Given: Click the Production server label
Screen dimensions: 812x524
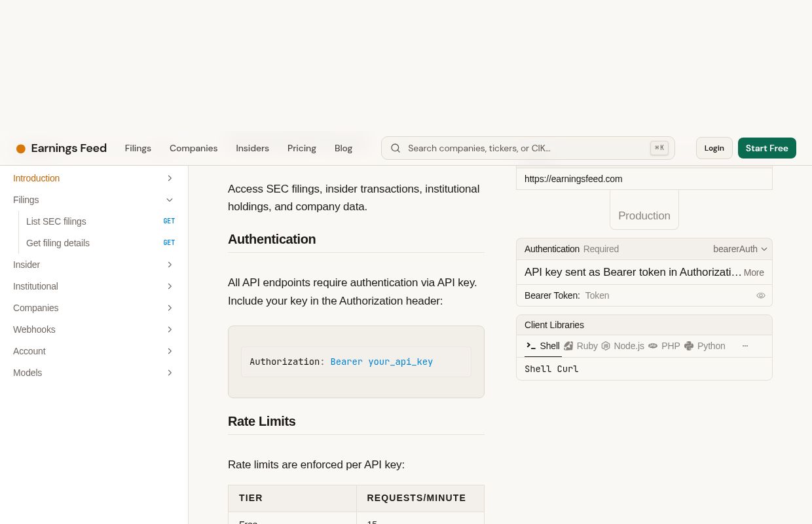Looking at the screenshot, I should click(644, 215).
